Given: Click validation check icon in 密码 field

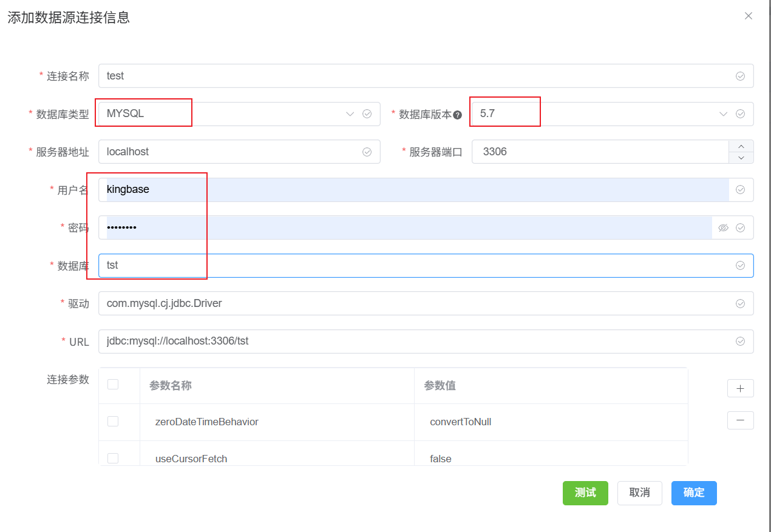Looking at the screenshot, I should click(x=741, y=228).
